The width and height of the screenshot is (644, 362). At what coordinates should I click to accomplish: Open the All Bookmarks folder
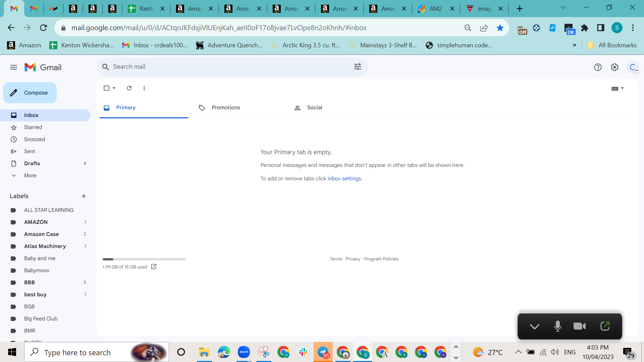612,45
